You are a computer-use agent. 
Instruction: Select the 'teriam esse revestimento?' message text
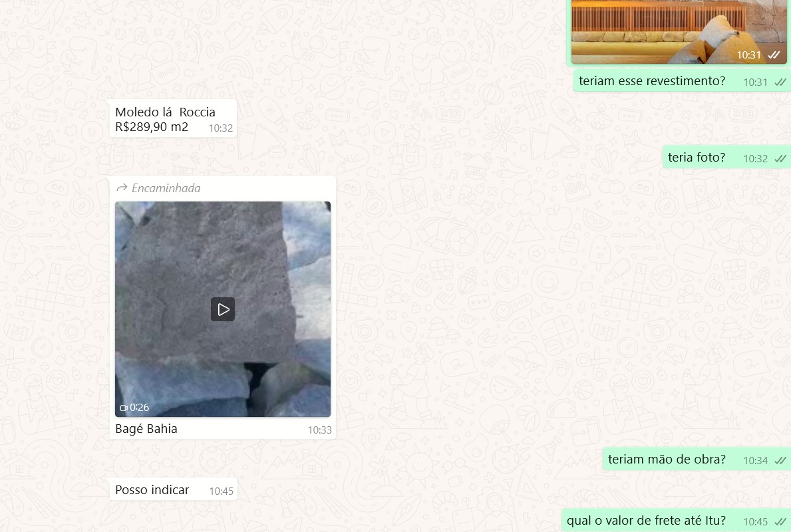coord(652,81)
